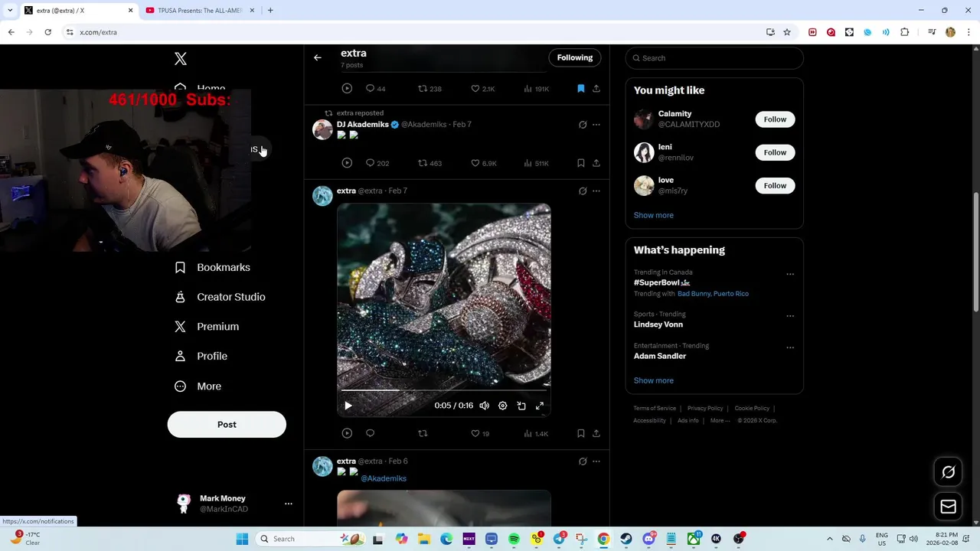Screen dimensions: 980x551
Task: Ask Grok about extra's Feb 7 post
Action: 583,191
